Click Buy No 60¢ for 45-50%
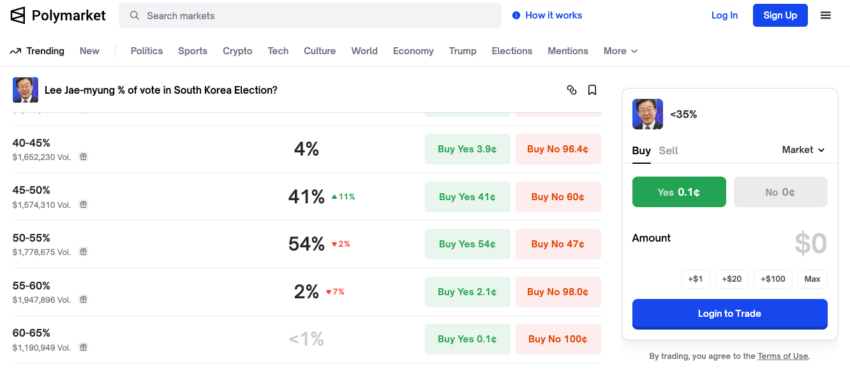850x371 pixels. (558, 197)
